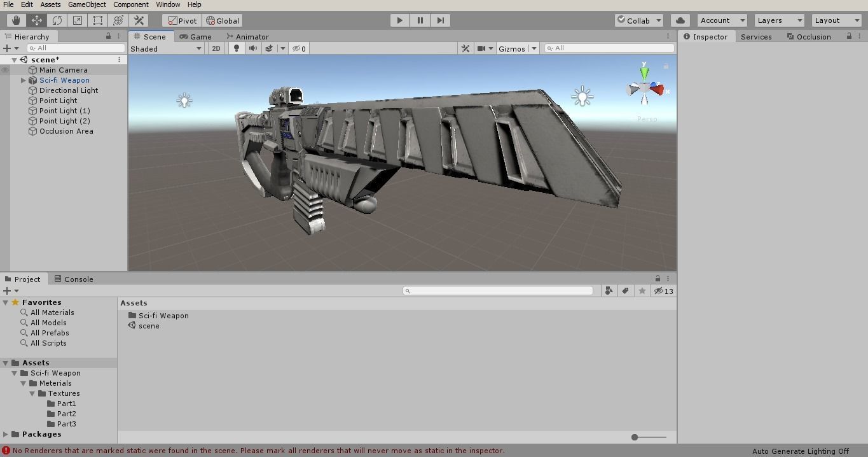
Task: Switch to the Console tab
Action: 74,279
